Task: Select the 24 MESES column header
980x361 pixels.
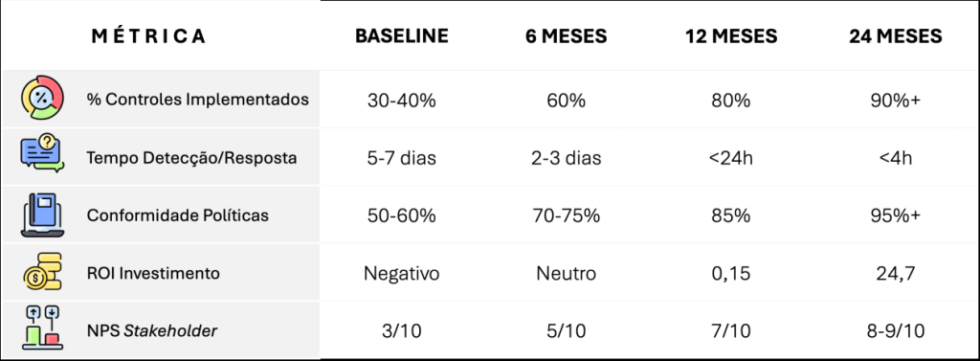Action: (x=896, y=36)
